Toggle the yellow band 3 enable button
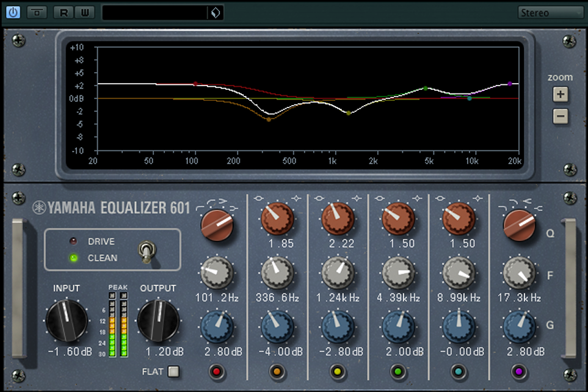 click(338, 372)
